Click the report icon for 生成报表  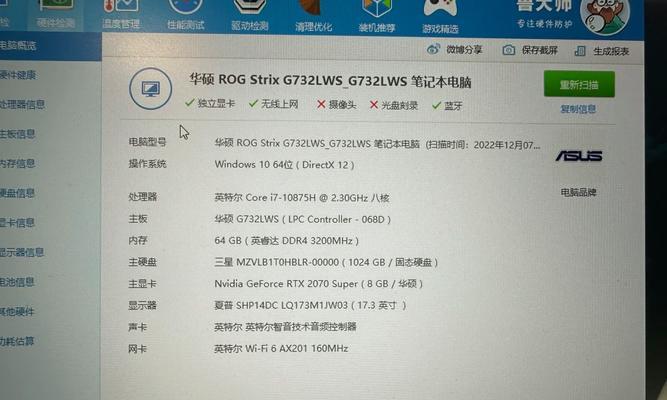[x=580, y=51]
